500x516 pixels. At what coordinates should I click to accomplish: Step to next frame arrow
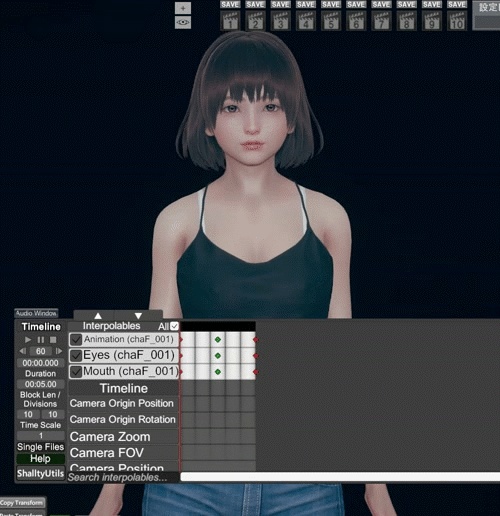[x=59, y=351]
